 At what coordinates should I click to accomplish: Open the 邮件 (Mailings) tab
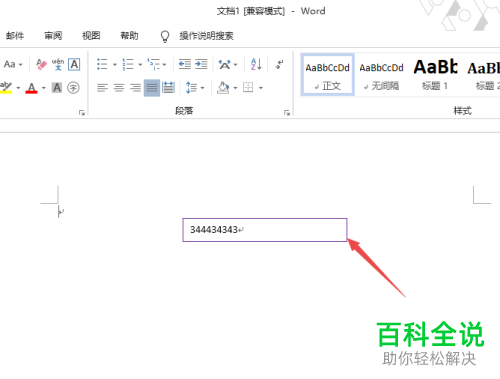tap(15, 35)
